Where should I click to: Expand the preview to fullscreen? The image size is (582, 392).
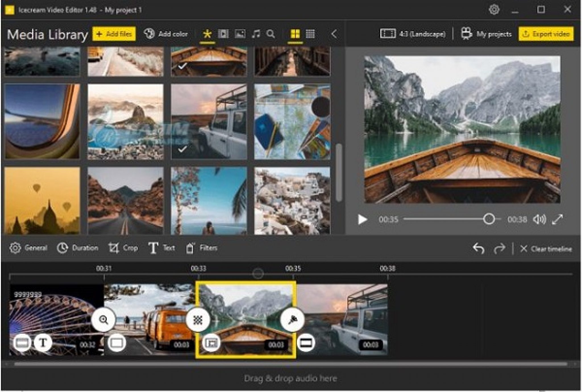click(558, 219)
